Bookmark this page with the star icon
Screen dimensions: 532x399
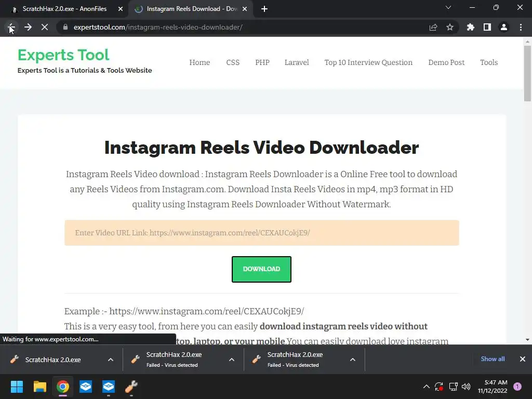tap(449, 27)
